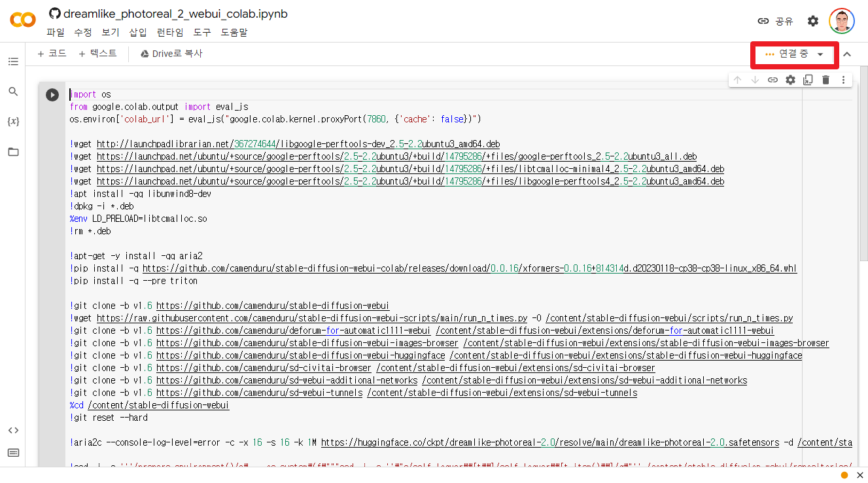Run the code cell with play button
868x483 pixels.
click(x=52, y=95)
